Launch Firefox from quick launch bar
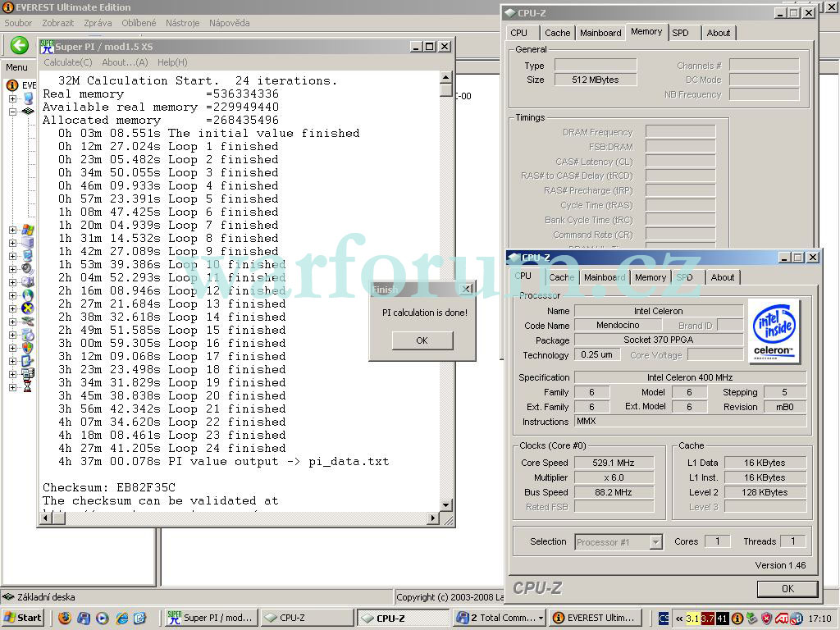This screenshot has width=840, height=630. pyautogui.click(x=65, y=618)
